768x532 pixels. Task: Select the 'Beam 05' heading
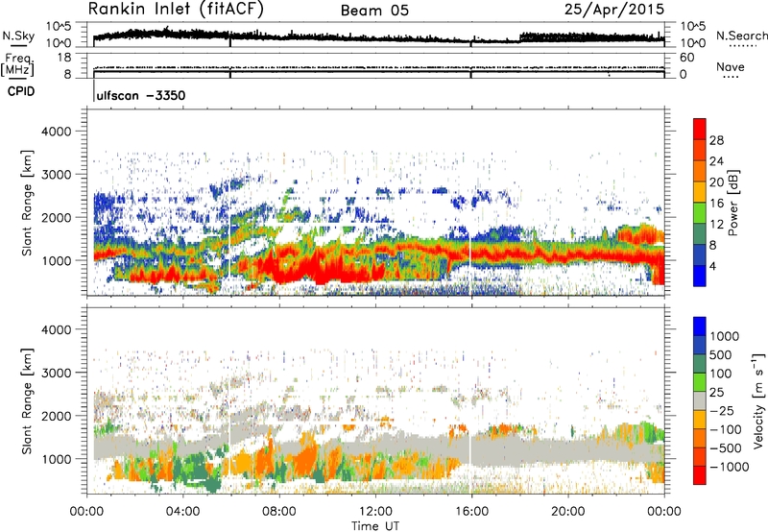coord(374,11)
